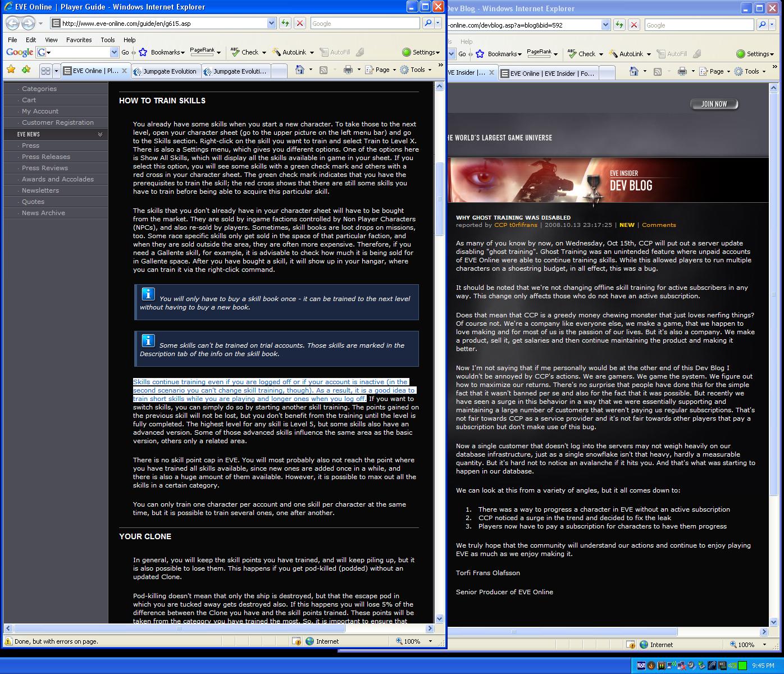Open the My Account sidebar link

coord(40,111)
